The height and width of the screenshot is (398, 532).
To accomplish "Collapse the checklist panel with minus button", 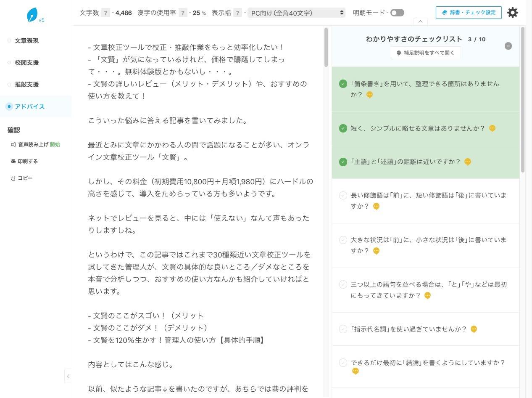I will tap(508, 46).
